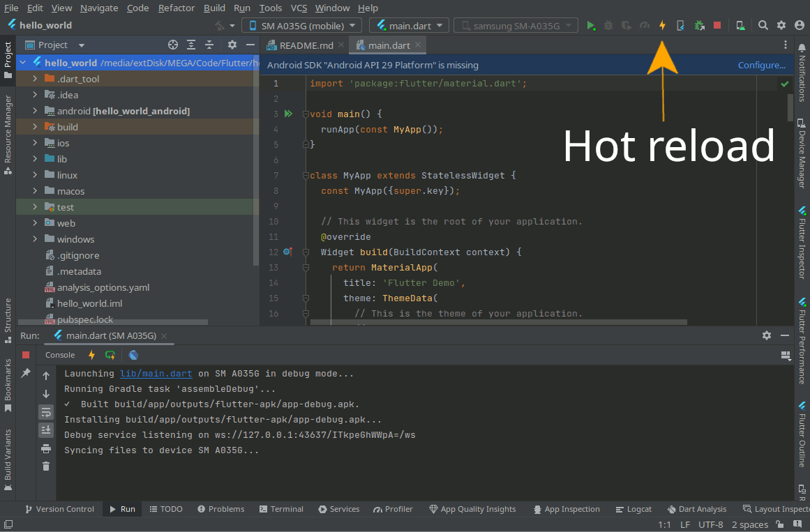
Task: Trigger Flutter Hot Reload in main toolbar
Action: [662, 25]
